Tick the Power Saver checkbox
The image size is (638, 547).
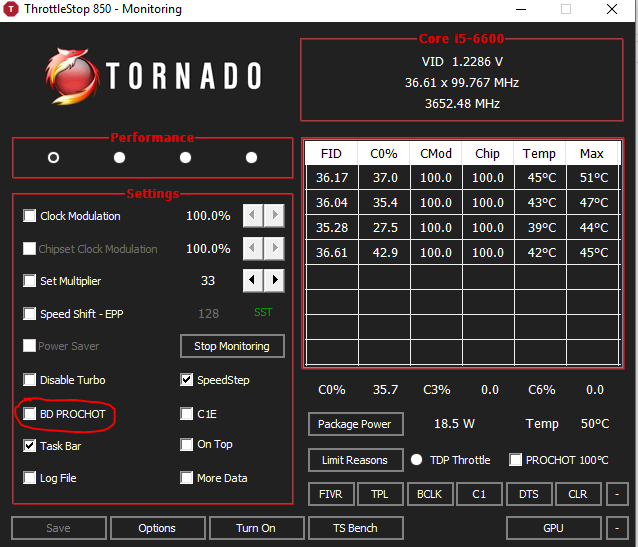click(29, 346)
